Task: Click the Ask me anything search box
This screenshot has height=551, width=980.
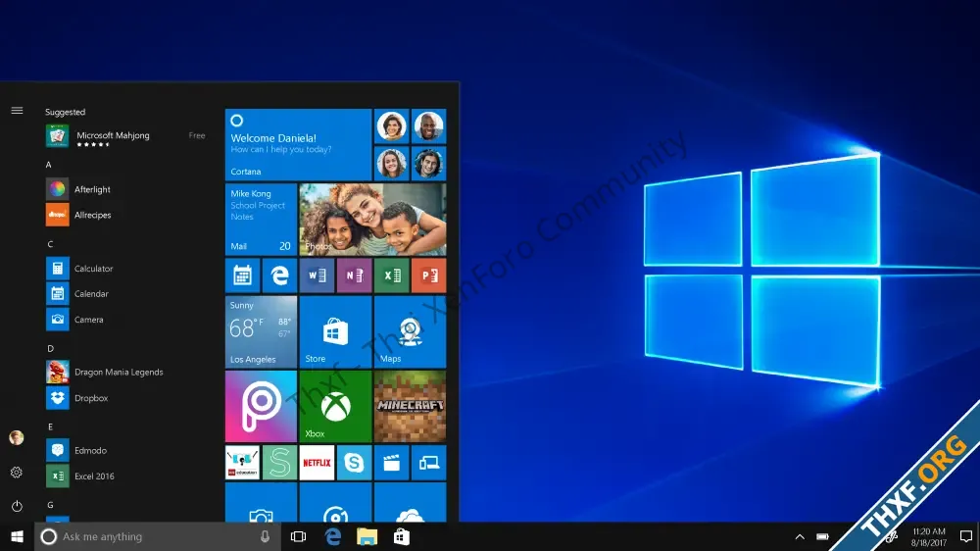Action: coord(158,536)
